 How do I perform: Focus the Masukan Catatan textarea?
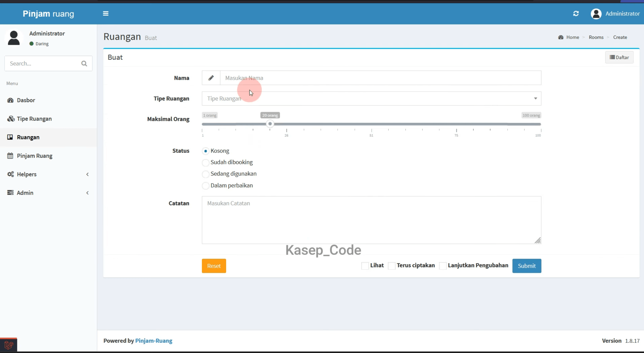tap(371, 220)
